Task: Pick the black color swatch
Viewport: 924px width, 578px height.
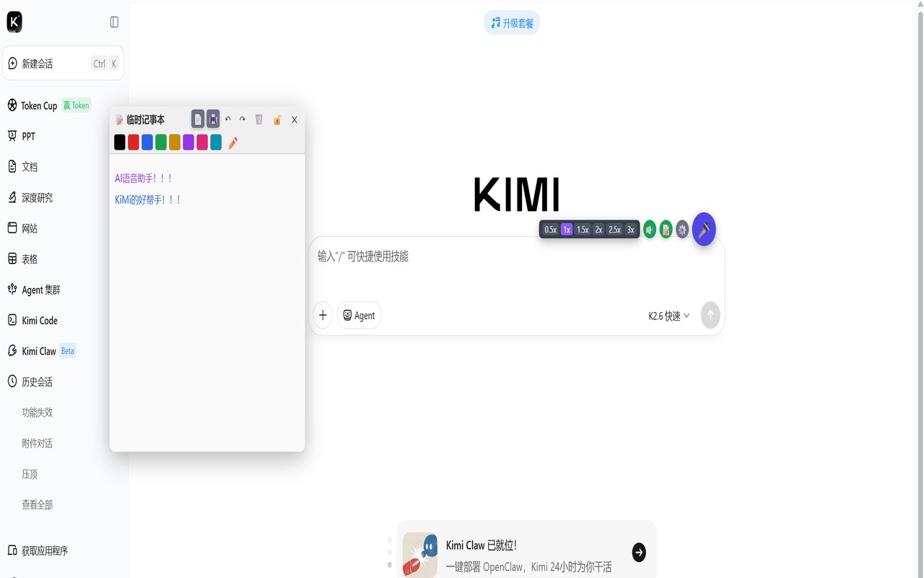Action: pos(120,142)
